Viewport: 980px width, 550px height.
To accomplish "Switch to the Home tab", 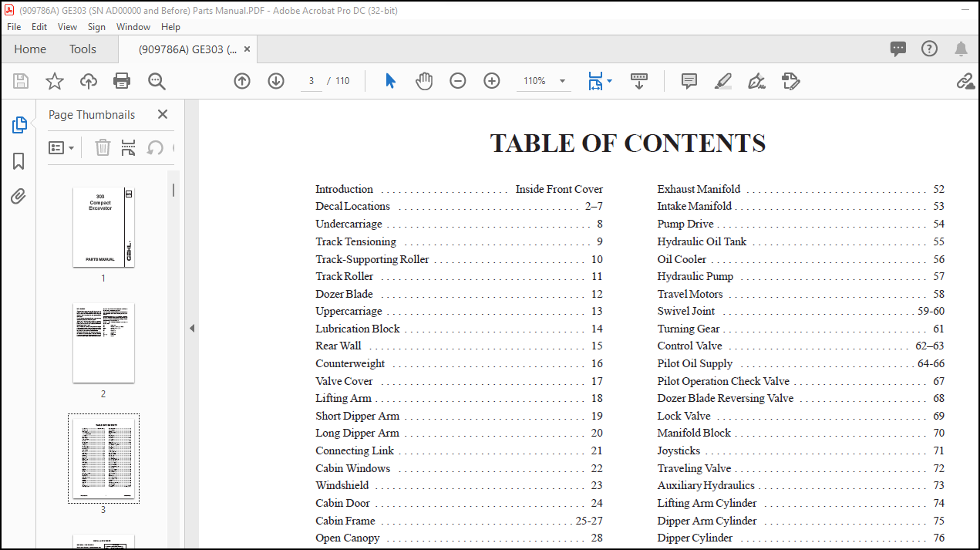I will pos(30,49).
